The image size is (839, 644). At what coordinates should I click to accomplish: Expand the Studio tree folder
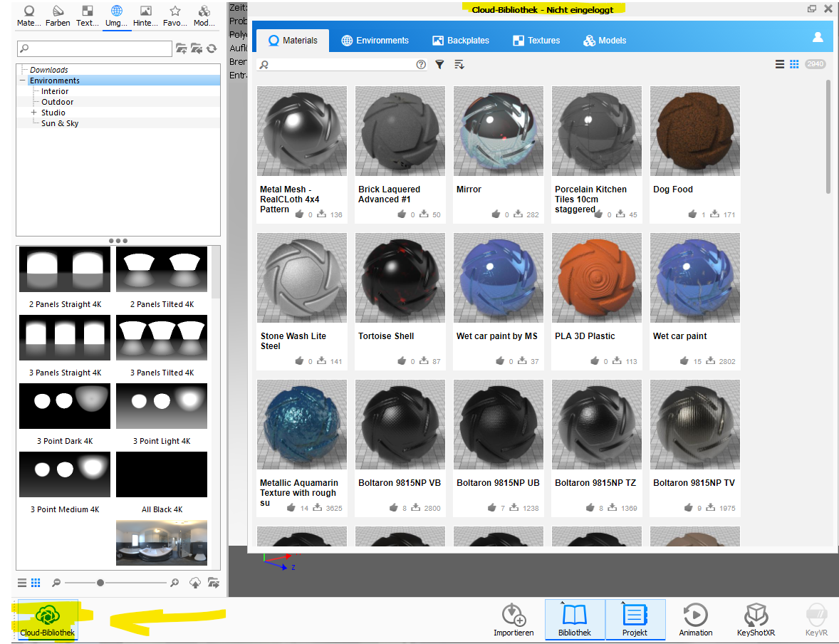point(33,113)
